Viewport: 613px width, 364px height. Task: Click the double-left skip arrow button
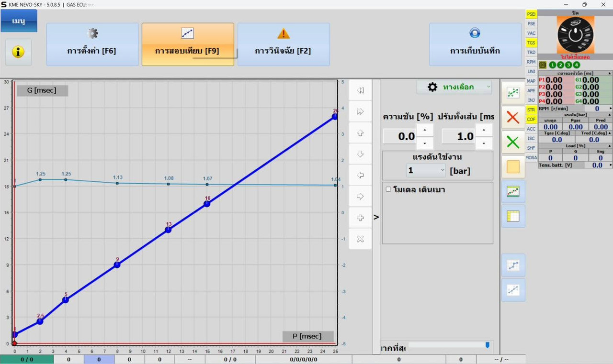coord(361,90)
